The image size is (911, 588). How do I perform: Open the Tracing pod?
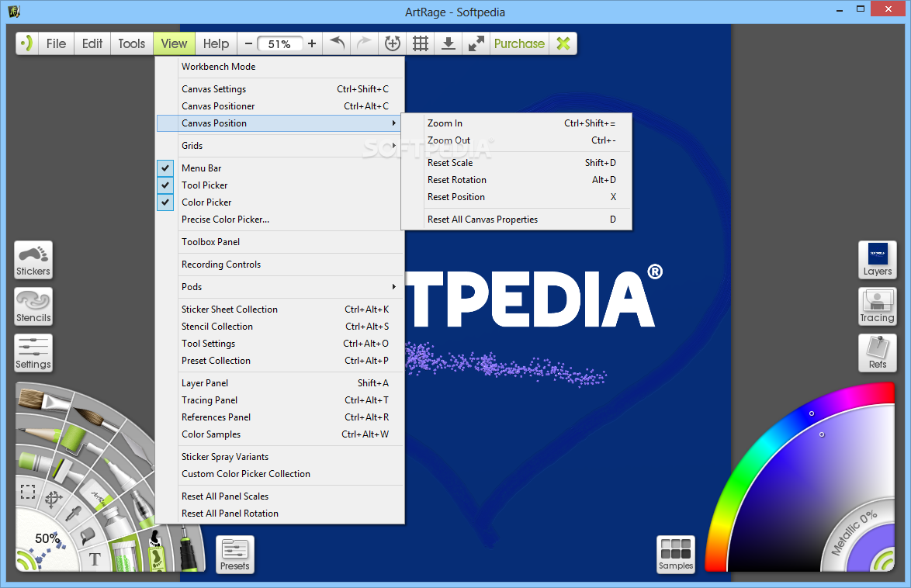[x=878, y=306]
